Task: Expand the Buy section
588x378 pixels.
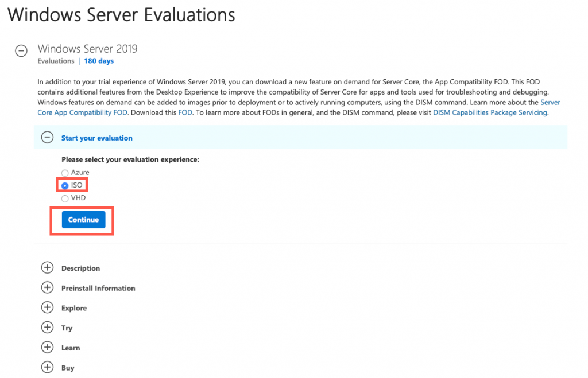Action: [x=47, y=367]
